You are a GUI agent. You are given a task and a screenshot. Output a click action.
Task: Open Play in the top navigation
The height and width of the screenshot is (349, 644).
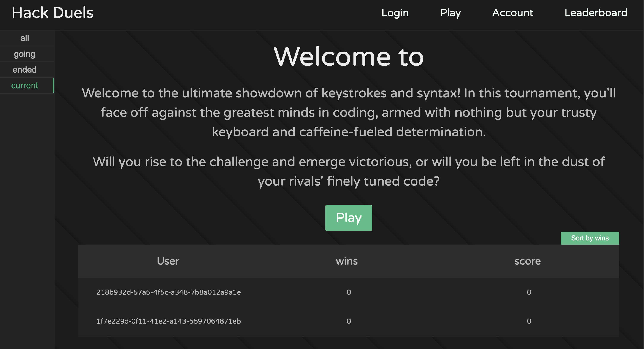450,13
